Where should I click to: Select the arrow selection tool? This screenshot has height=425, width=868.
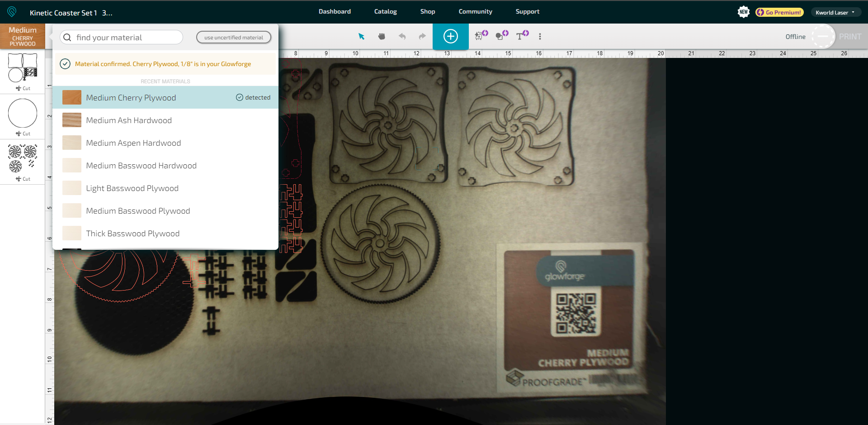361,36
